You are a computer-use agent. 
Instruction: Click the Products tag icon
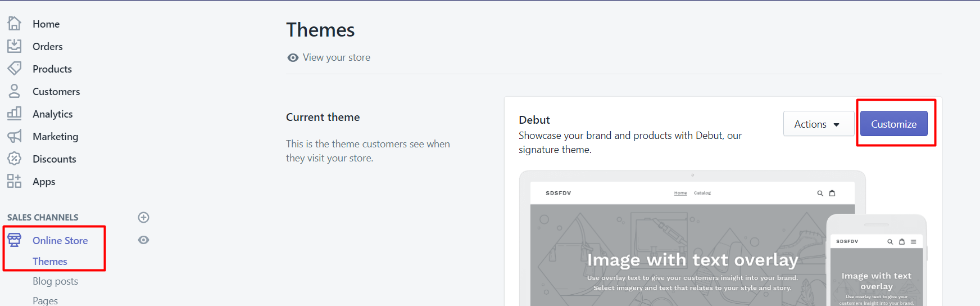[x=14, y=69]
